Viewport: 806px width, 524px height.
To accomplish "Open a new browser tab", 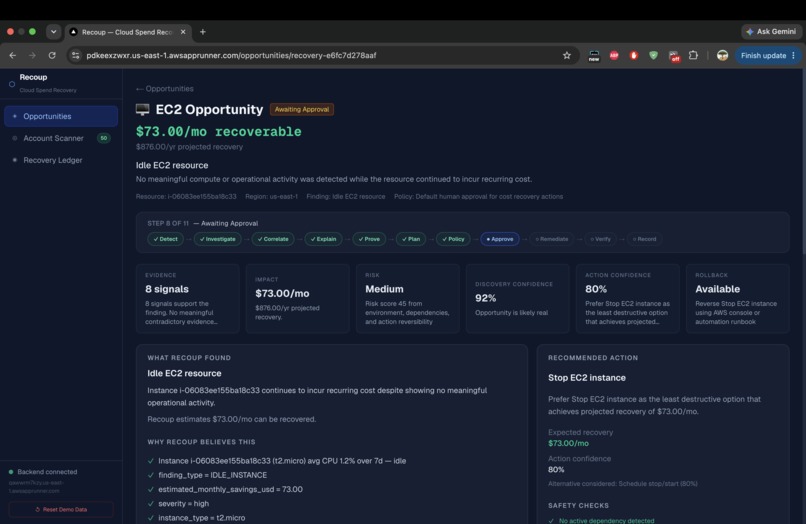I will point(203,32).
